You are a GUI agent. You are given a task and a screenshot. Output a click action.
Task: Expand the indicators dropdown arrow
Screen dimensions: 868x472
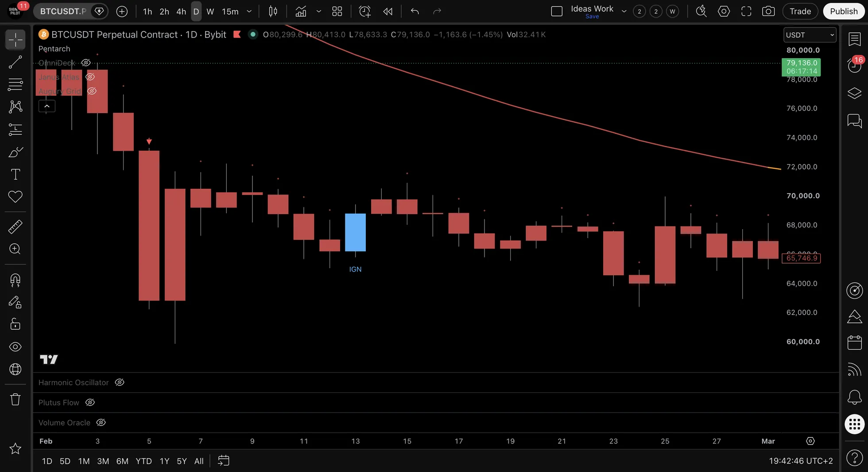click(318, 12)
